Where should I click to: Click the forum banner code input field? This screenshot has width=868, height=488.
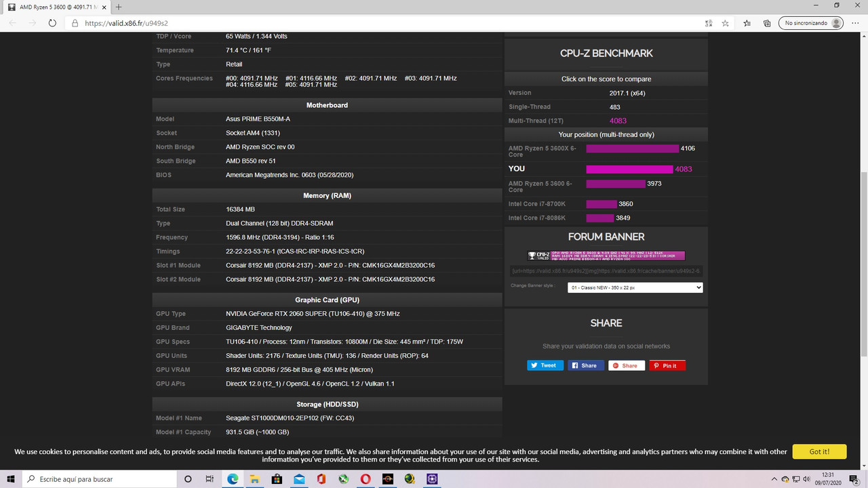[606, 270]
